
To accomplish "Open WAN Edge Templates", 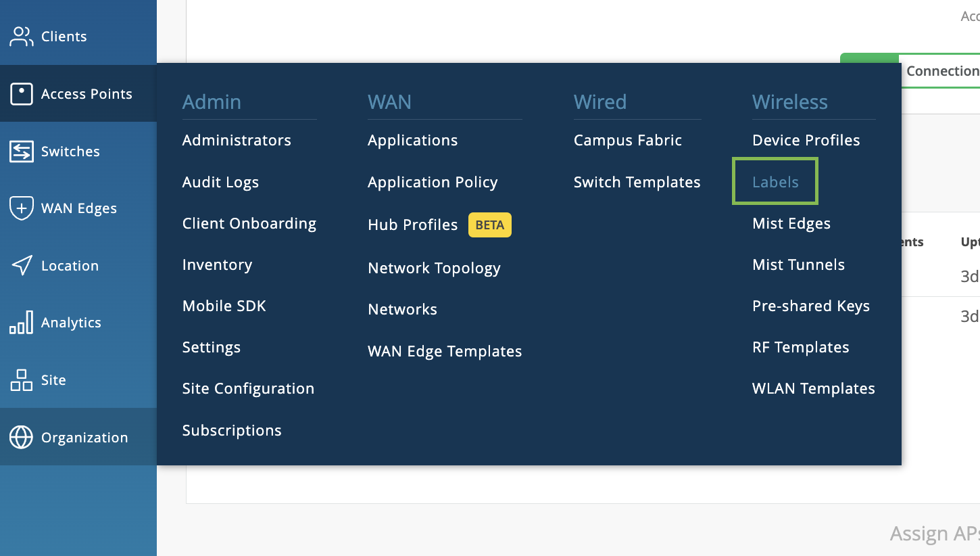I will point(445,351).
